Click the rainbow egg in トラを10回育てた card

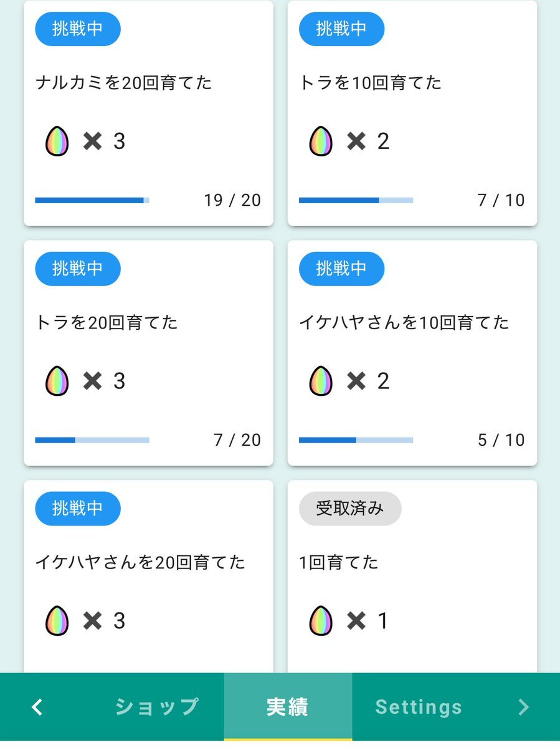point(321,141)
